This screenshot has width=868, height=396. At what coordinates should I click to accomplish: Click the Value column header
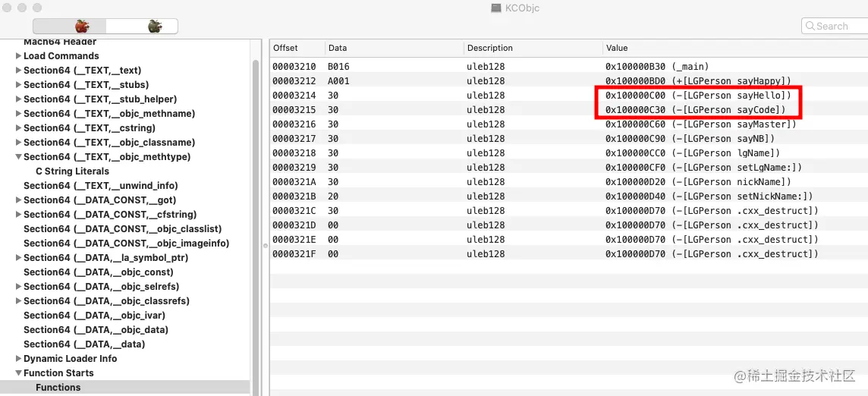click(x=734, y=48)
